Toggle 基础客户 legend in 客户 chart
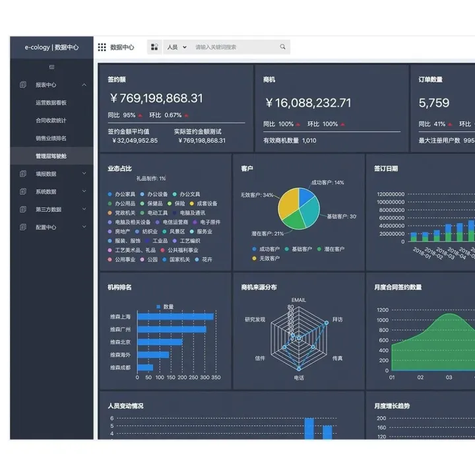 [x=298, y=250]
